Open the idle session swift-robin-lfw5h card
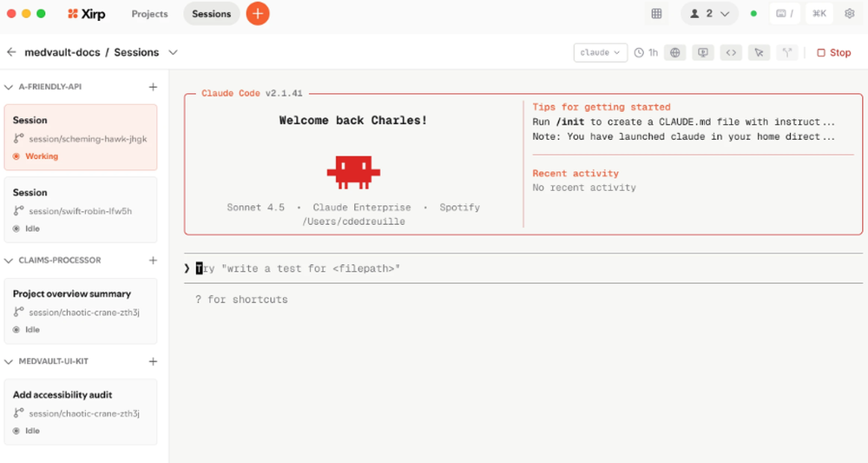868x463 pixels. 81,210
